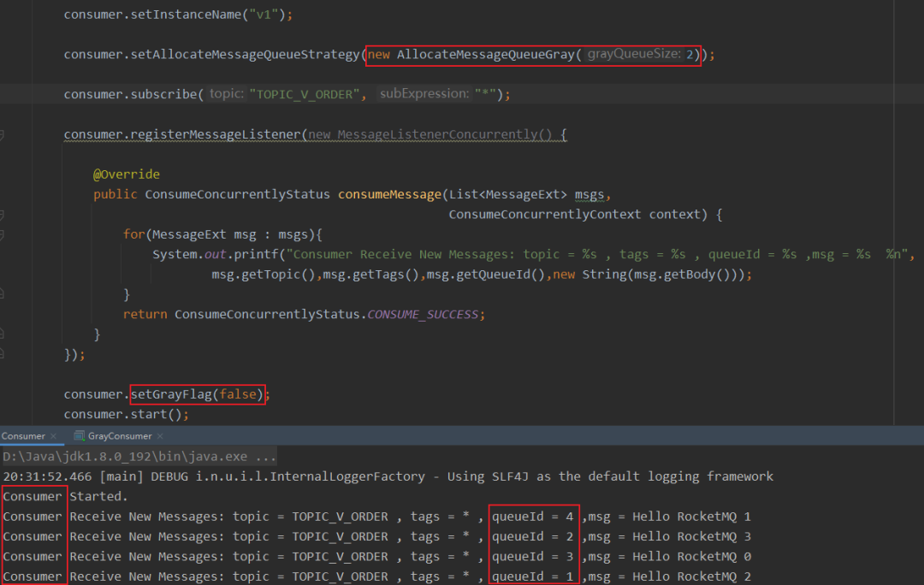
Task: Click the return keyword
Action: coord(145,315)
